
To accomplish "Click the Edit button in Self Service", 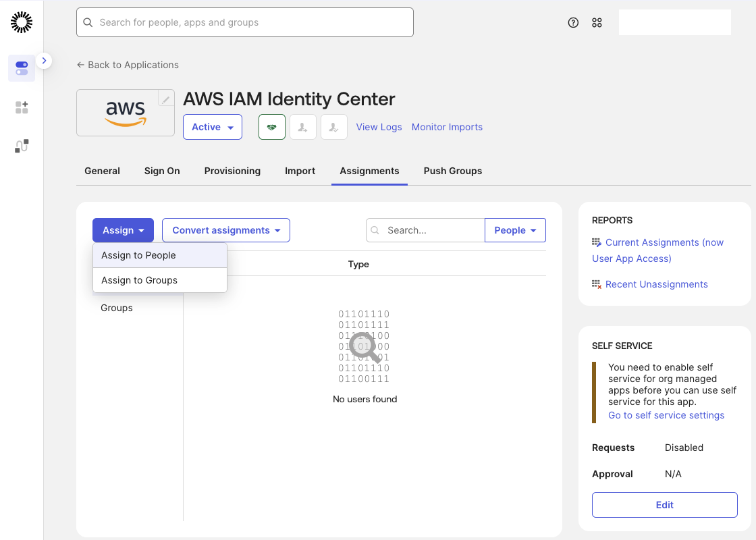I will pos(664,504).
